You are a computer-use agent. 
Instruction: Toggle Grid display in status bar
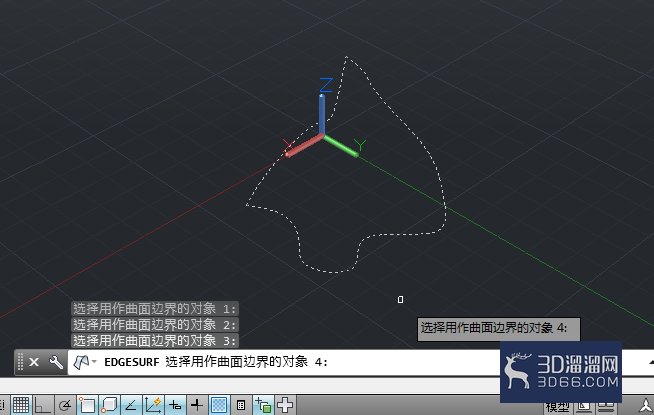[x=20, y=405]
